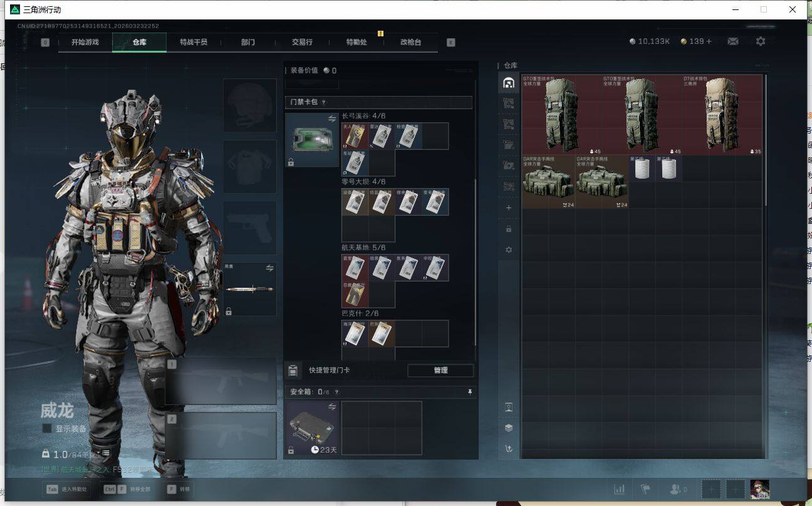Open the mail inbox envelope icon
Viewport: 812px width, 506px height.
pos(732,41)
